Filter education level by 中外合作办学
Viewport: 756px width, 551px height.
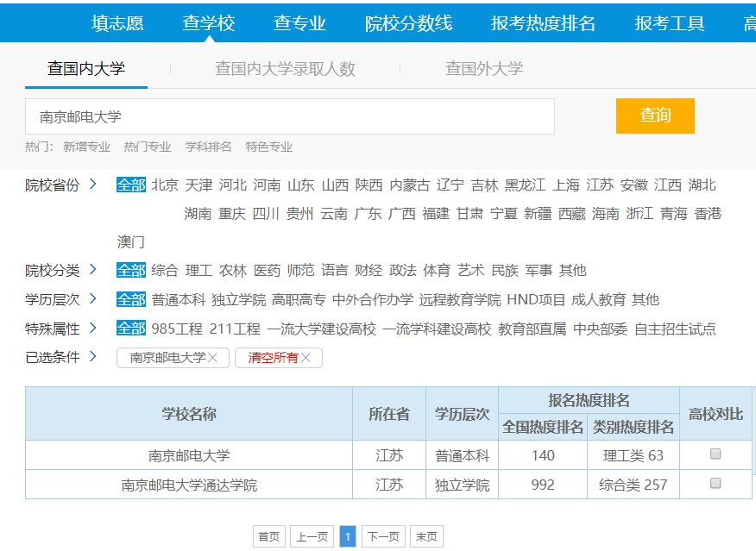click(x=373, y=299)
